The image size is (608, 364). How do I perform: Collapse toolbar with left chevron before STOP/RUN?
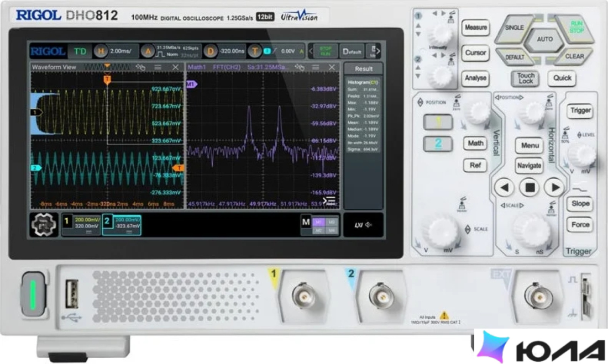311,51
